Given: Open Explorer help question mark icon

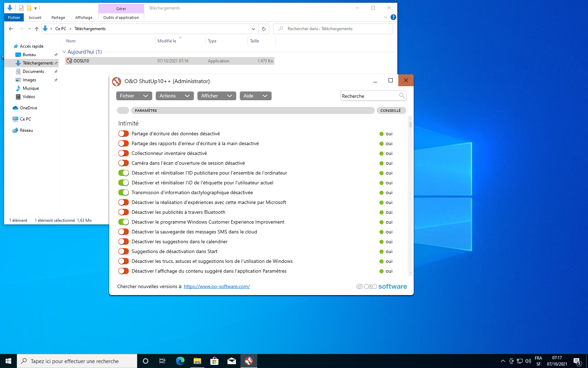Looking at the screenshot, I should (x=393, y=17).
